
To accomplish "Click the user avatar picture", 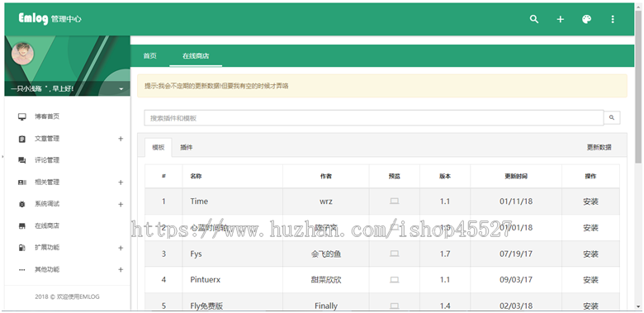I will click(x=22, y=54).
